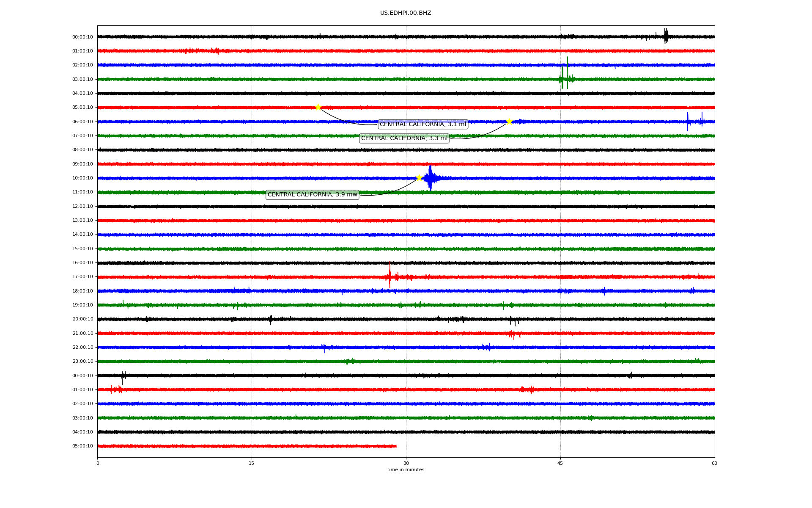Click the Central California 3.1 ml label
The height and width of the screenshot is (508, 812).
422,124
